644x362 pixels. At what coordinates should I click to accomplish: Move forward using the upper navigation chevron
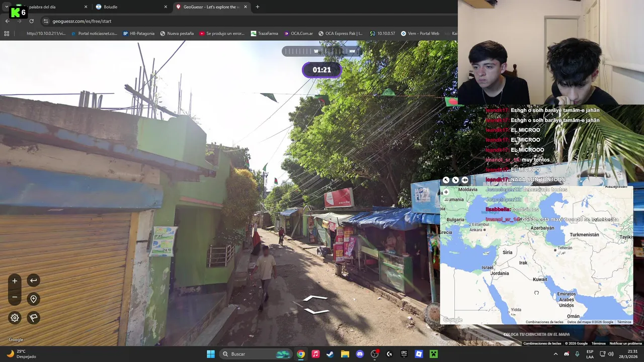click(315, 298)
